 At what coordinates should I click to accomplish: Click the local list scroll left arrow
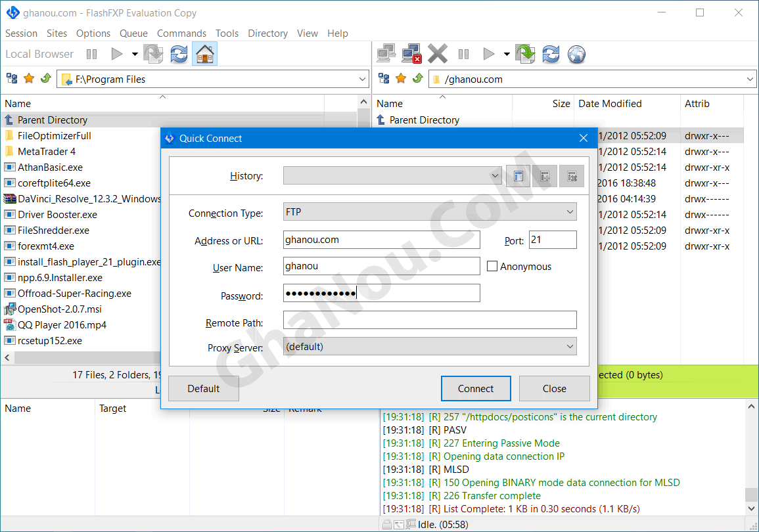(7, 357)
